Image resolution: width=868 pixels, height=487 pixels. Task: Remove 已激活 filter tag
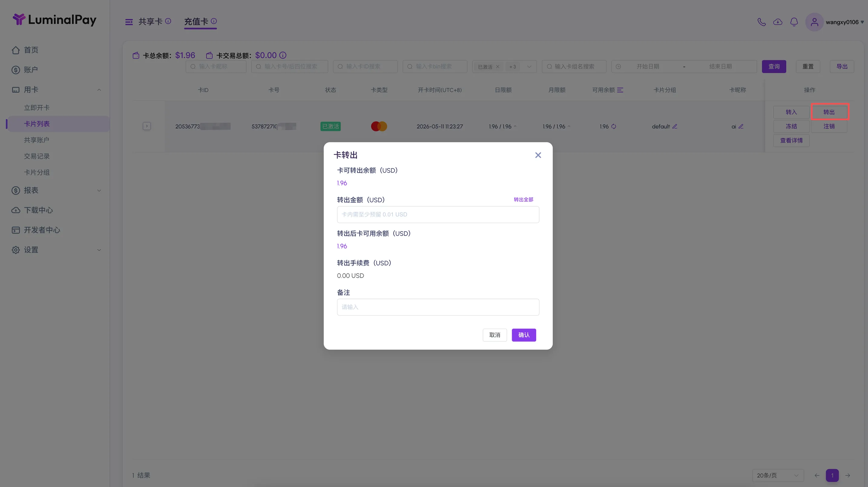(497, 67)
